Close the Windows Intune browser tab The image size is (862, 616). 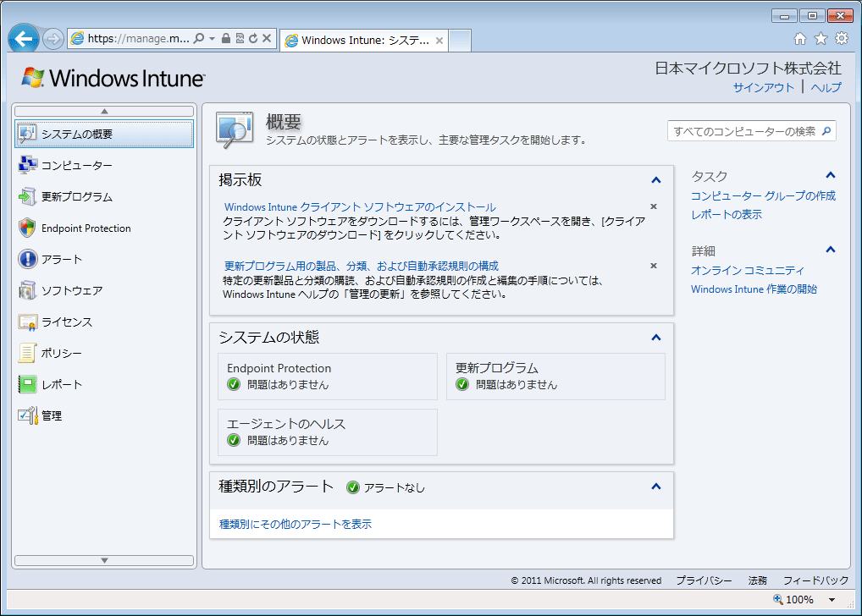pyautogui.click(x=439, y=40)
